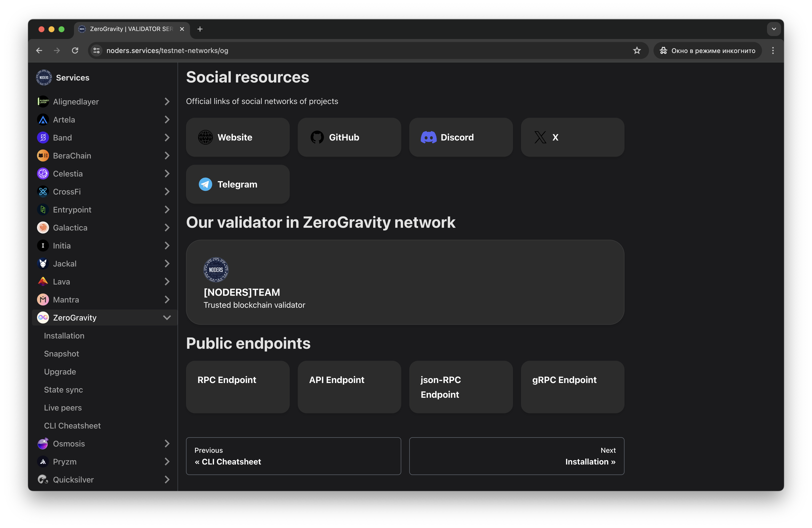Expand the BeraChain section chevron

click(167, 156)
